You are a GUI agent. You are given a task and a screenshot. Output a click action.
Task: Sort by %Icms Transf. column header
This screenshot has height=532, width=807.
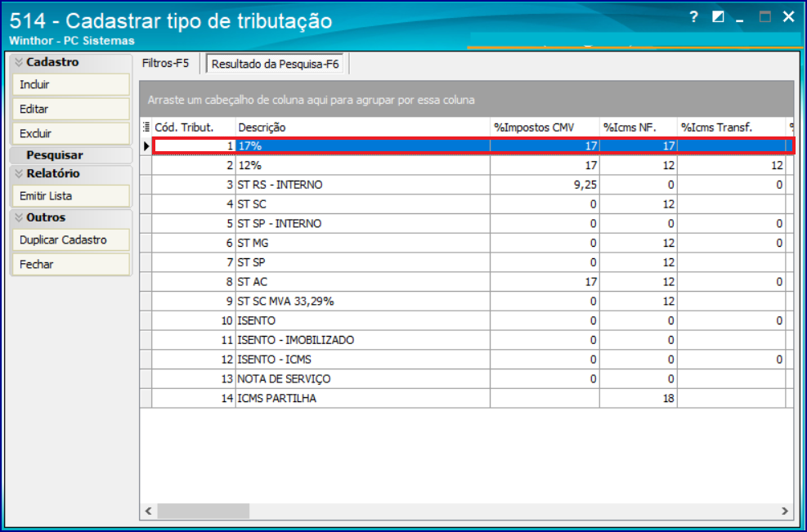tap(731, 127)
